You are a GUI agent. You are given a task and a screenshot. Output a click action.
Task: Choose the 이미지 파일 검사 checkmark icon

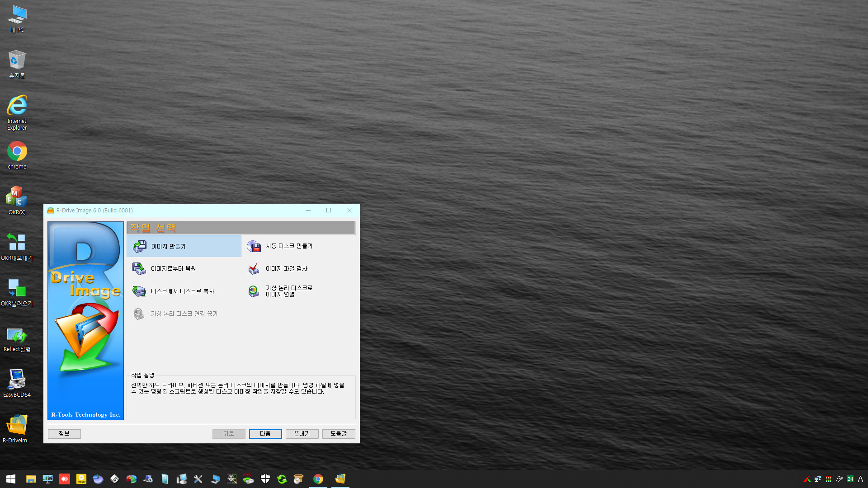[x=254, y=269]
